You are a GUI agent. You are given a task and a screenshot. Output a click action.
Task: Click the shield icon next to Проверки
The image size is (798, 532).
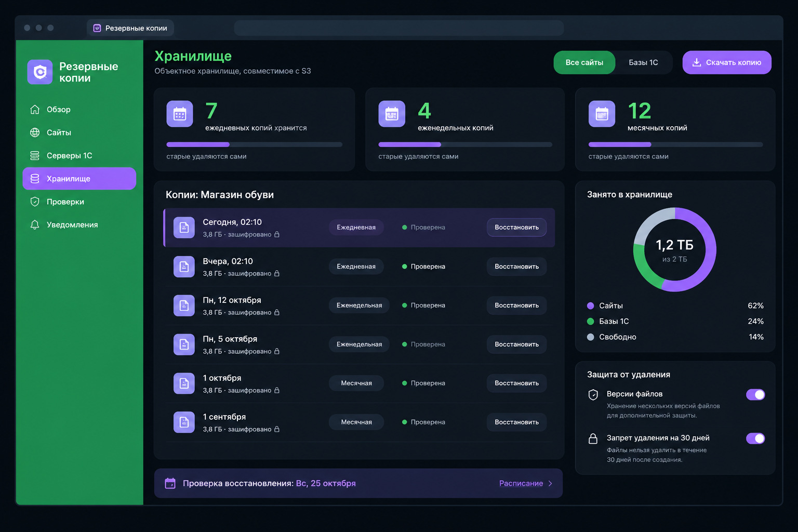pos(35,202)
